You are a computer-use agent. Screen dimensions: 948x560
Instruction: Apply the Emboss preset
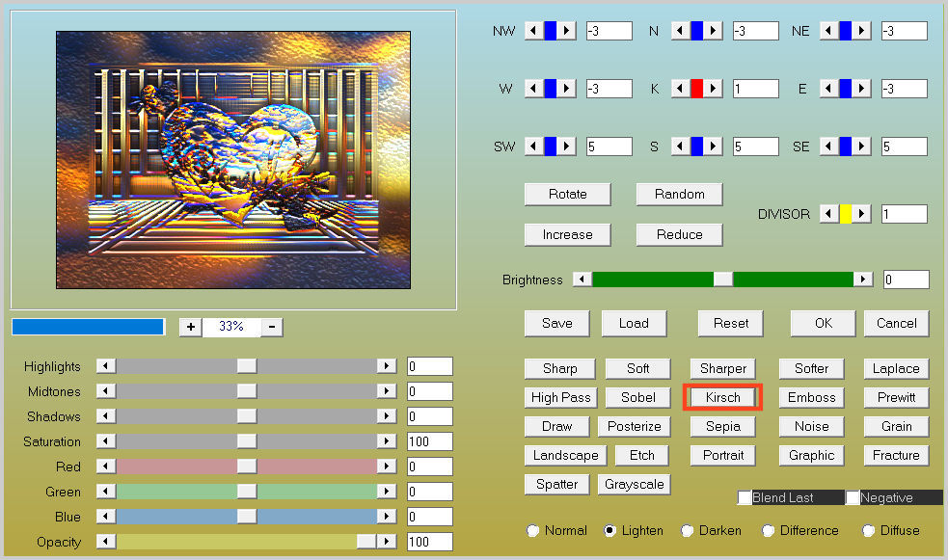click(811, 397)
